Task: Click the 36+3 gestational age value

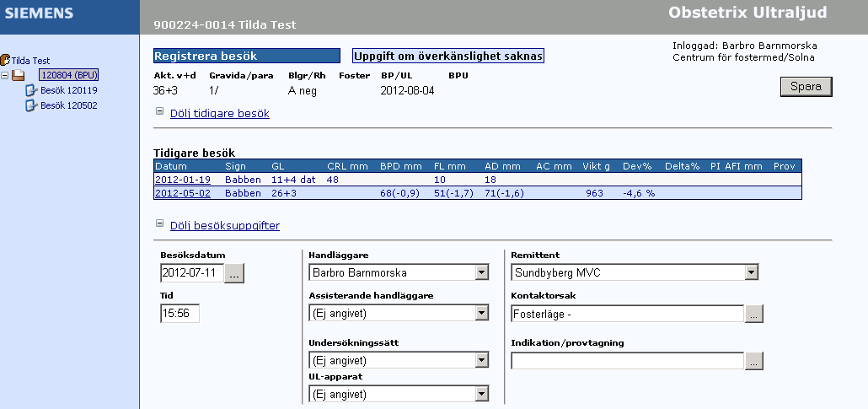Action: pos(165,91)
